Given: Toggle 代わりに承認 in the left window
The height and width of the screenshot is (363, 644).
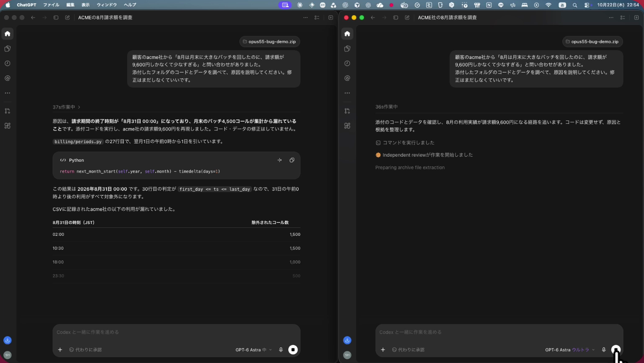Looking at the screenshot, I should pyautogui.click(x=85, y=350).
